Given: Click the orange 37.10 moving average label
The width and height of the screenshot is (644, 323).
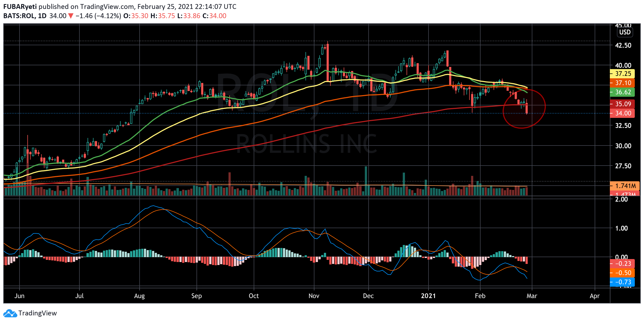Looking at the screenshot, I should pos(623,83).
